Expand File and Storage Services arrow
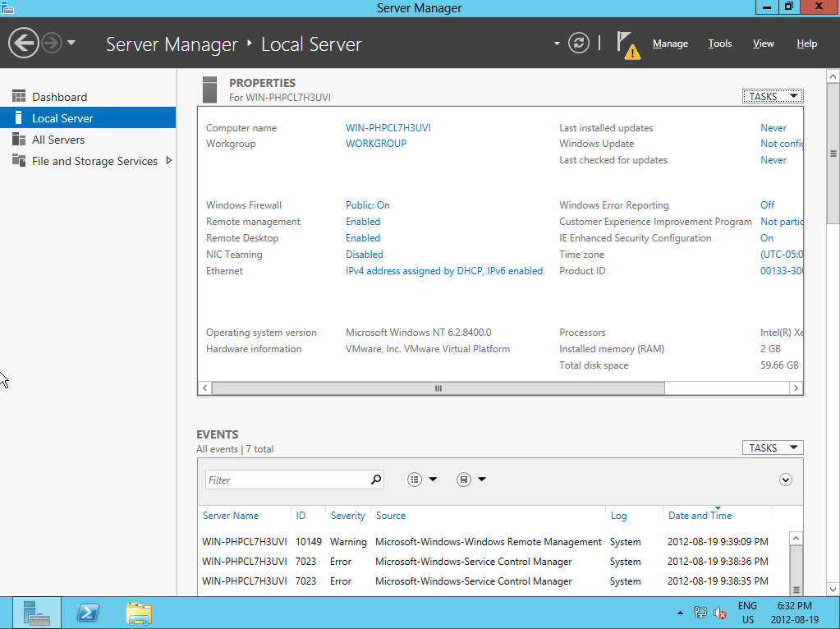840x629 pixels. (x=169, y=161)
